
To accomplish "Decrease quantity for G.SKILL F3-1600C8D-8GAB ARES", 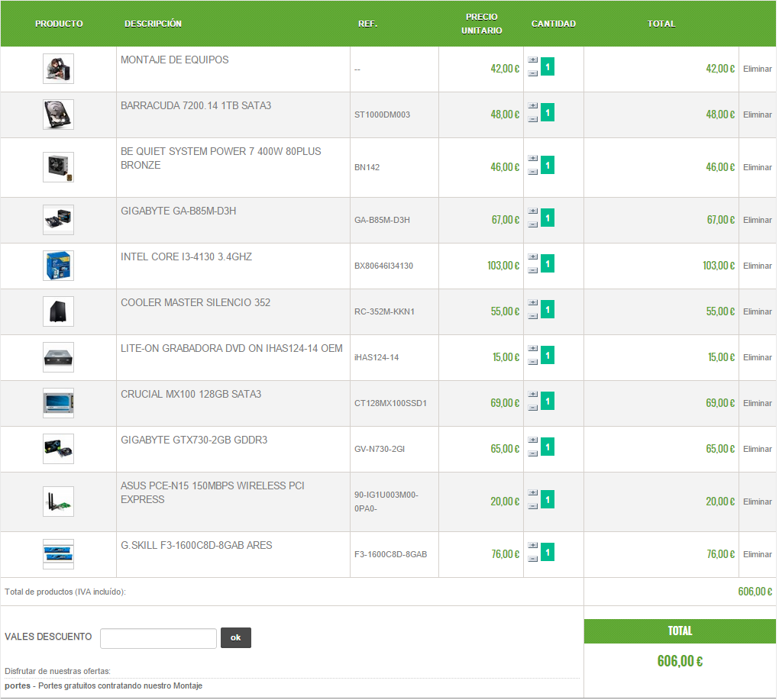I will [x=532, y=559].
